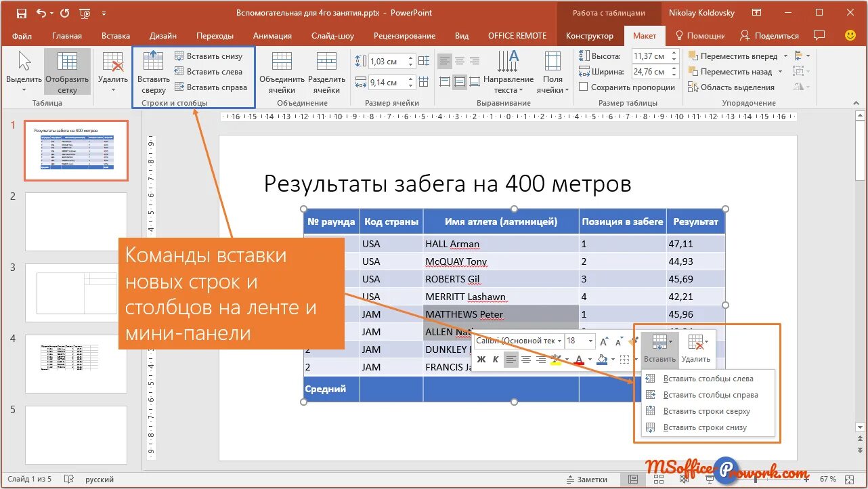Image resolution: width=868 pixels, height=489 pixels.
Task: Open the Удалить dropdown in the mini toolbar
Action: (x=696, y=348)
